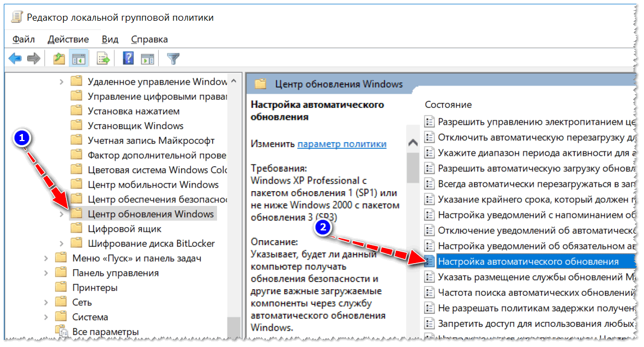The image size is (644, 347).
Task: Select Учетная запись Майкрософт folder
Action: click(151, 141)
